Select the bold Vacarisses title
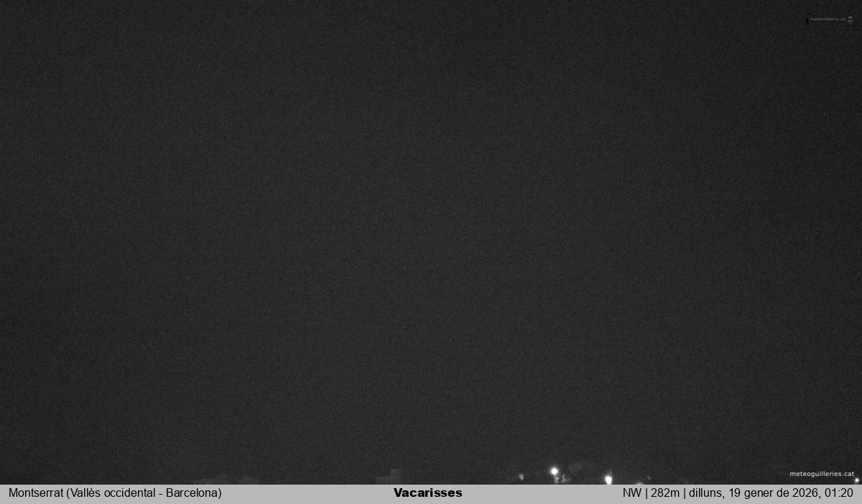The width and height of the screenshot is (862, 504). [x=427, y=493]
